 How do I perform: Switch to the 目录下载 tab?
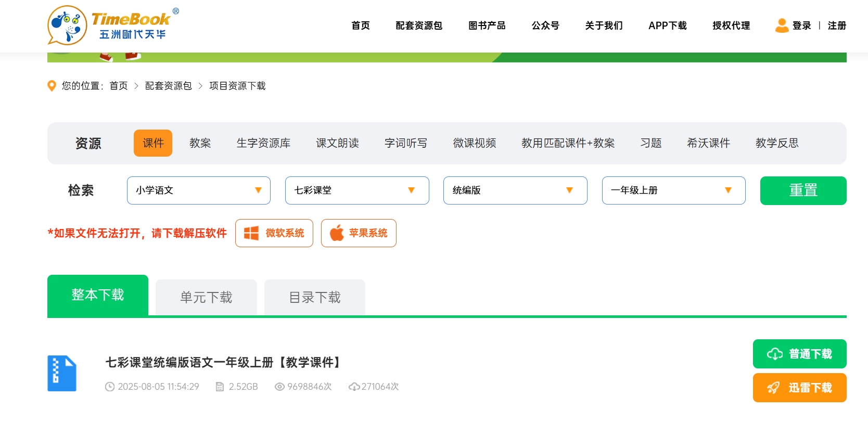click(x=315, y=297)
